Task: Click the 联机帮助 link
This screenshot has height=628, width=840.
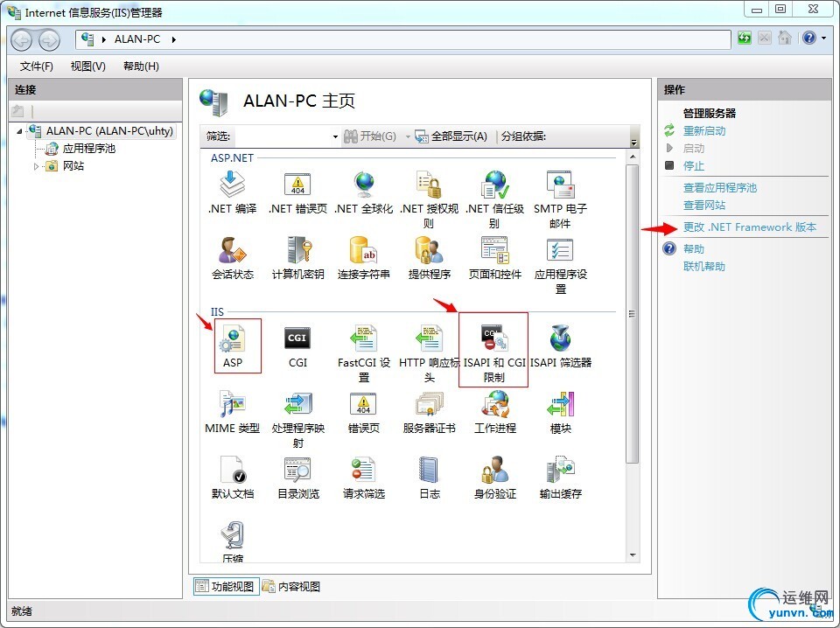Action: pos(703,266)
